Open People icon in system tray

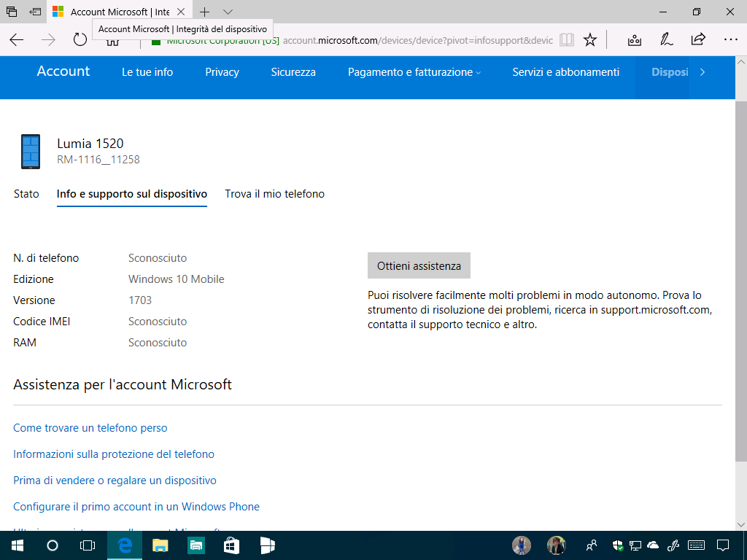(x=592, y=545)
